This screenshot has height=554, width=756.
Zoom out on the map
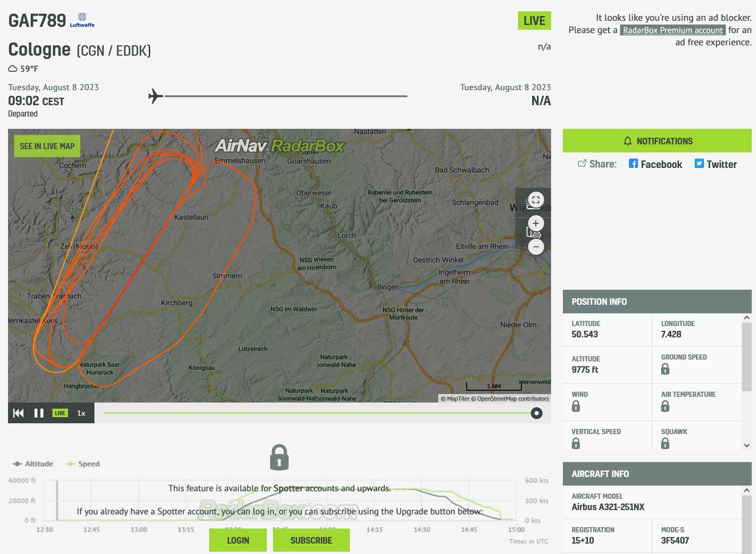pos(535,246)
